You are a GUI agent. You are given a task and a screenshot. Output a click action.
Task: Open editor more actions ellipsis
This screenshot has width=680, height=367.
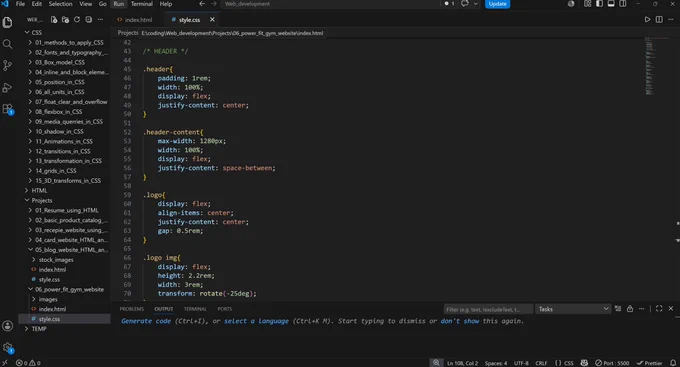coord(670,20)
